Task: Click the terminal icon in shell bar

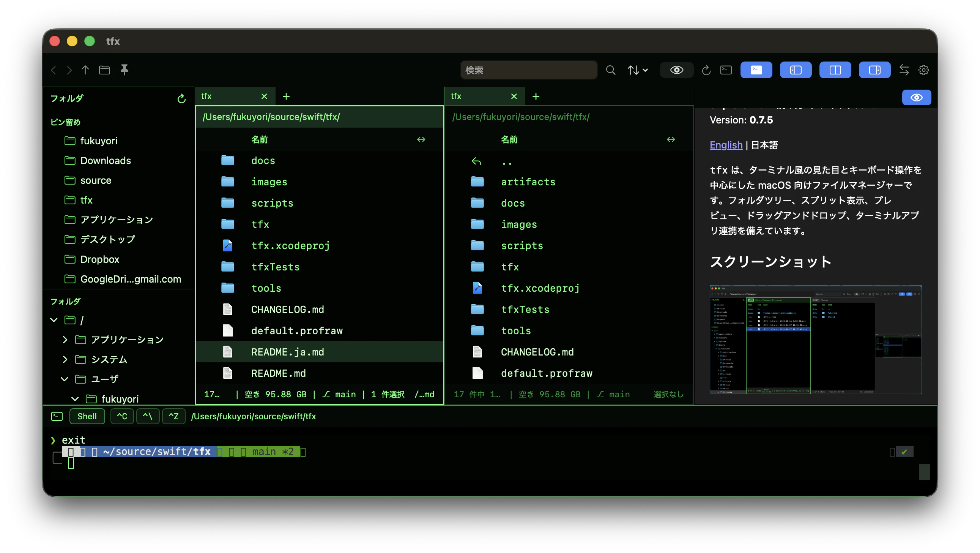Action: pyautogui.click(x=57, y=416)
